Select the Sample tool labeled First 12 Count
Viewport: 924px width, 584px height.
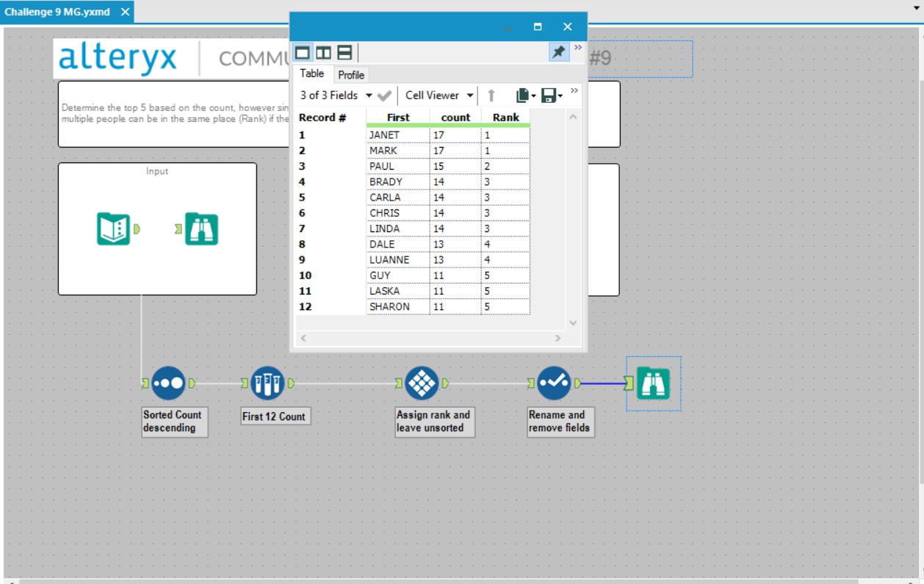point(267,383)
